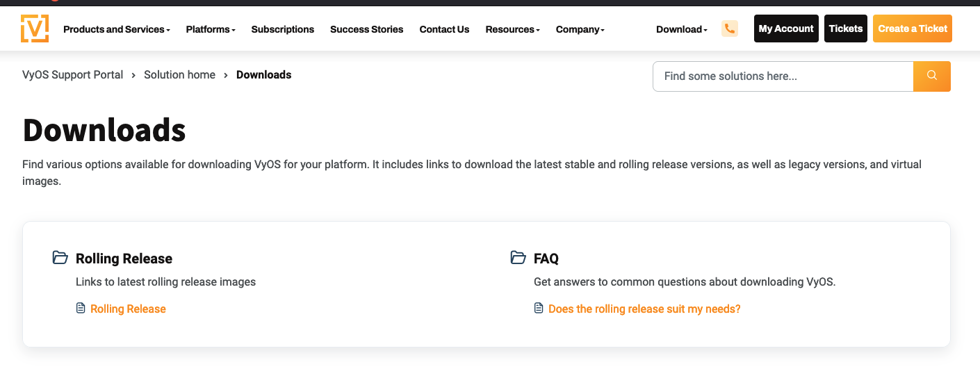Click the My Account button

click(786, 28)
